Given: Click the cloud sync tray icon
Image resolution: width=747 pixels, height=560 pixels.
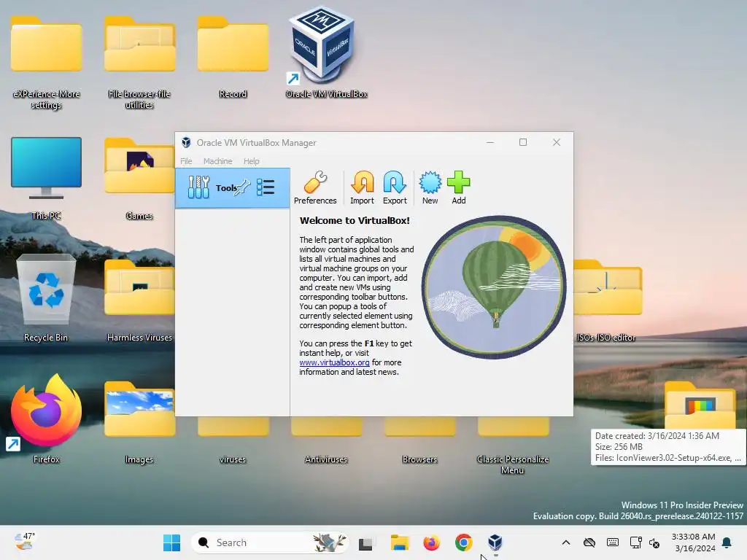Looking at the screenshot, I should coord(589,542).
